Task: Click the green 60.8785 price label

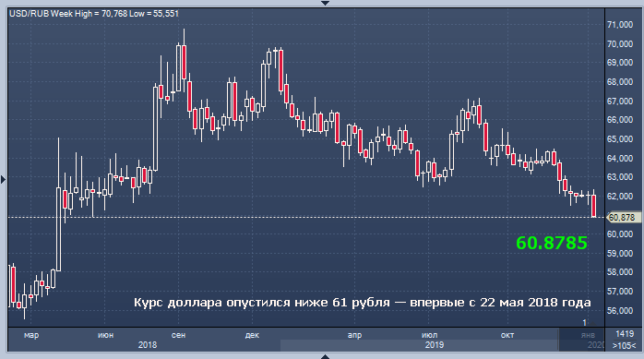Action: coord(552,243)
